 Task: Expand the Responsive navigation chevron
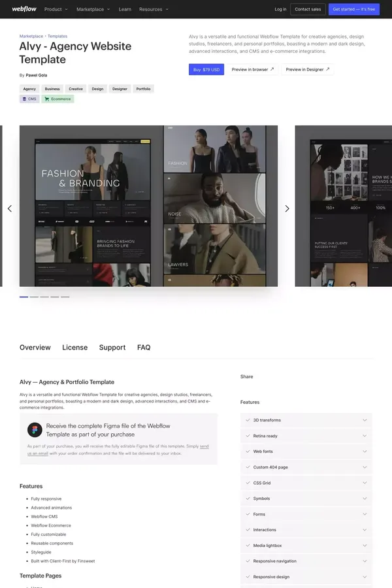pyautogui.click(x=365, y=561)
